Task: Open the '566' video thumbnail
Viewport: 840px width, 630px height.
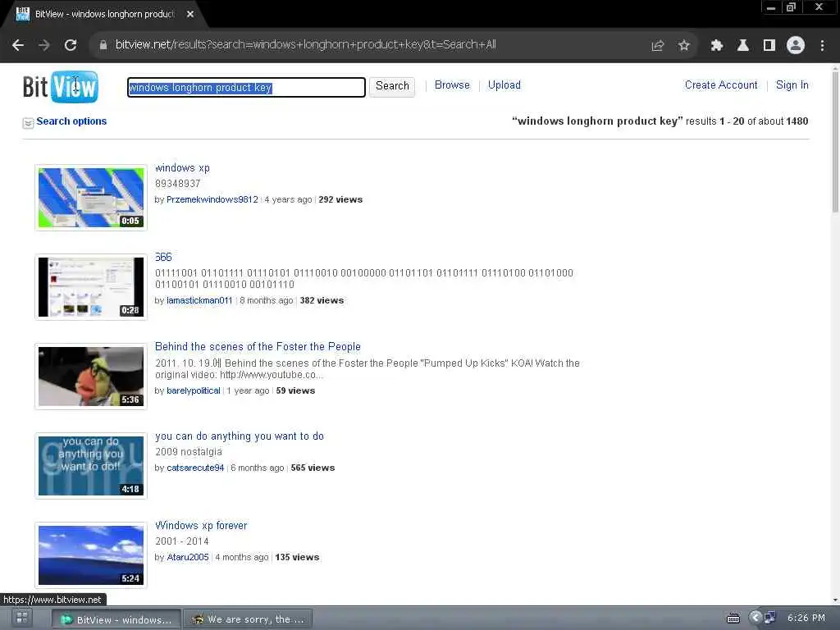Action: [91, 287]
